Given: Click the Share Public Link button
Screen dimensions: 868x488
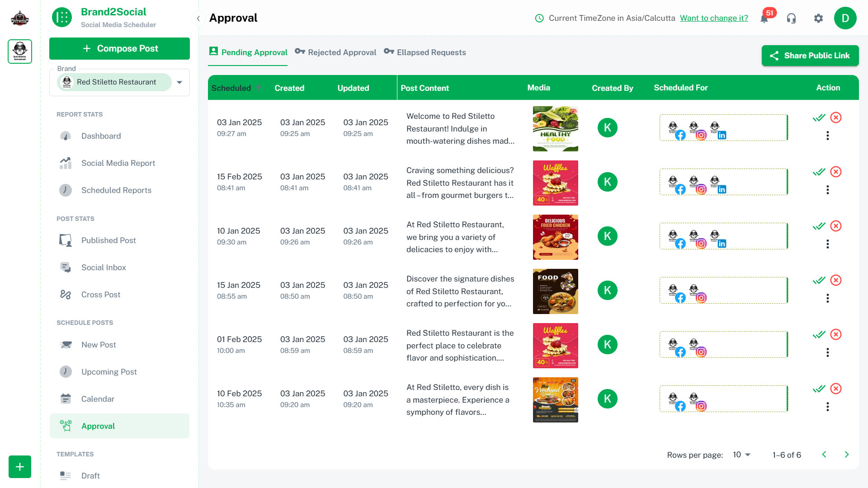Looking at the screenshot, I should pos(810,56).
